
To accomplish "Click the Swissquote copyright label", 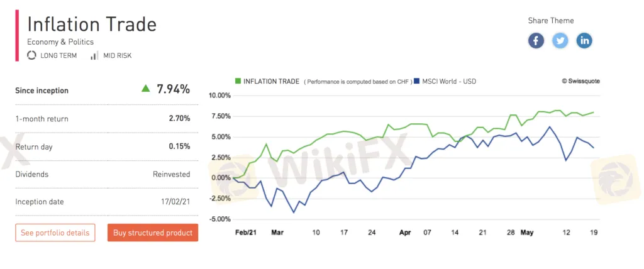I will 582,81.
